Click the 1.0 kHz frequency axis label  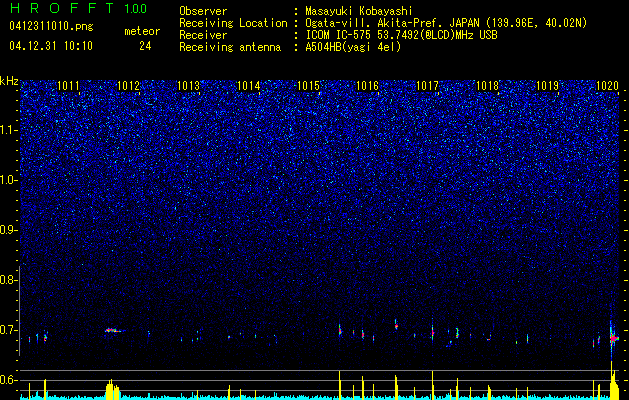tap(8, 180)
